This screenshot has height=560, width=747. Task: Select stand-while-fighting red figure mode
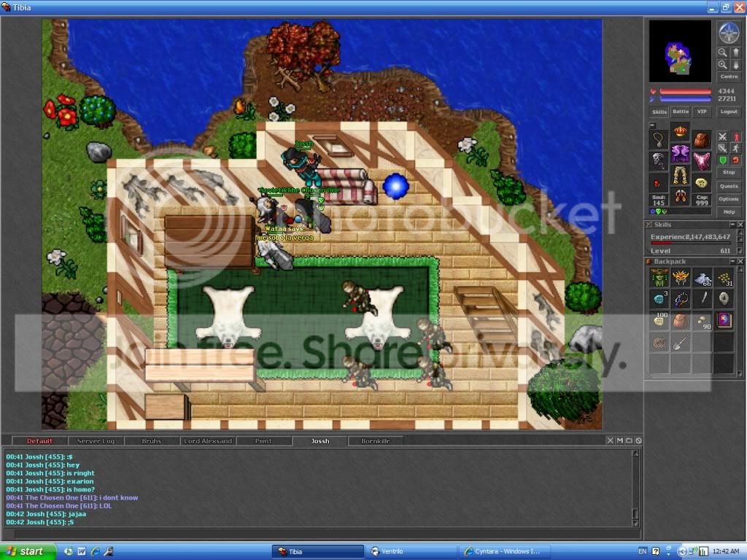click(x=735, y=137)
